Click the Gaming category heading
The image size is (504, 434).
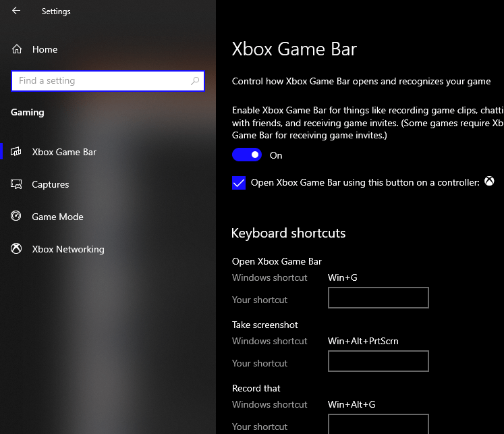point(27,112)
